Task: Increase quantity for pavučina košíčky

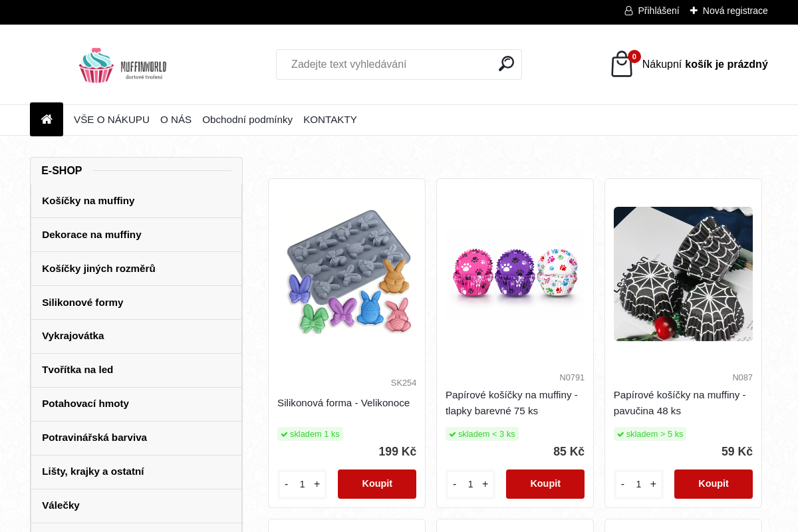Action: 654,484
